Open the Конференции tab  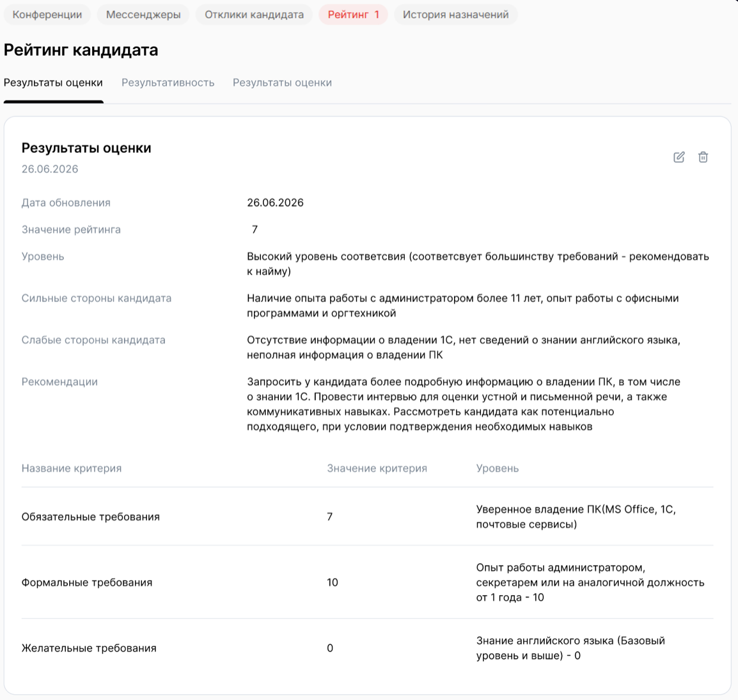pyautogui.click(x=47, y=15)
